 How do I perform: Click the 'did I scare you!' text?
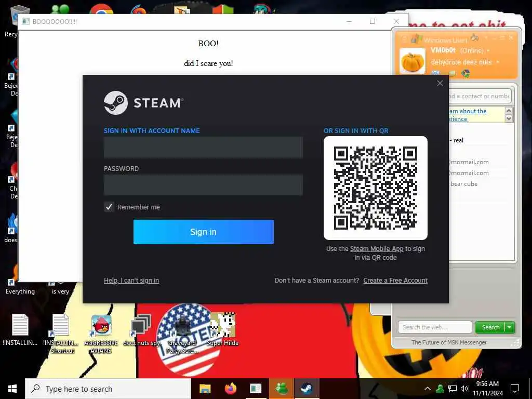(208, 63)
